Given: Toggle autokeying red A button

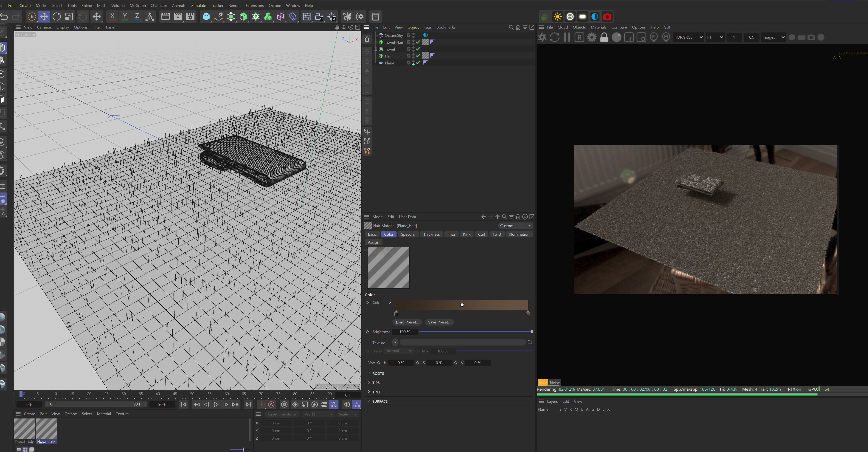Looking at the screenshot, I should 271,404.
